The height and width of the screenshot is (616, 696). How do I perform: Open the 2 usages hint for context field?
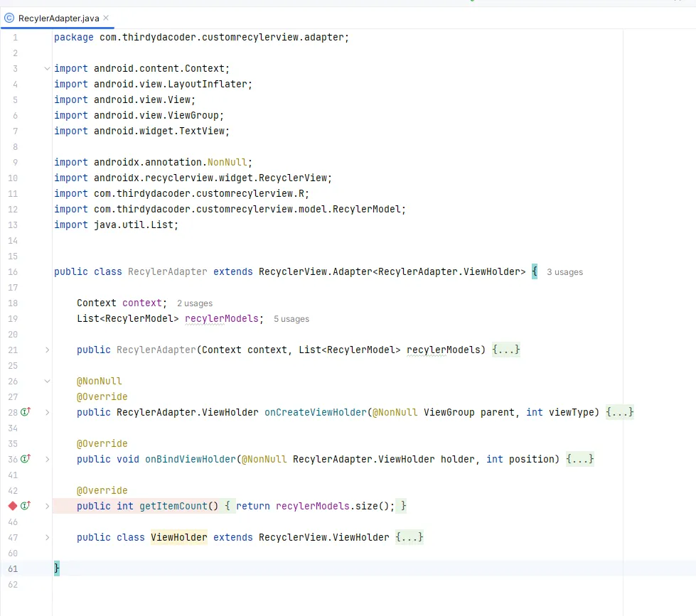195,303
